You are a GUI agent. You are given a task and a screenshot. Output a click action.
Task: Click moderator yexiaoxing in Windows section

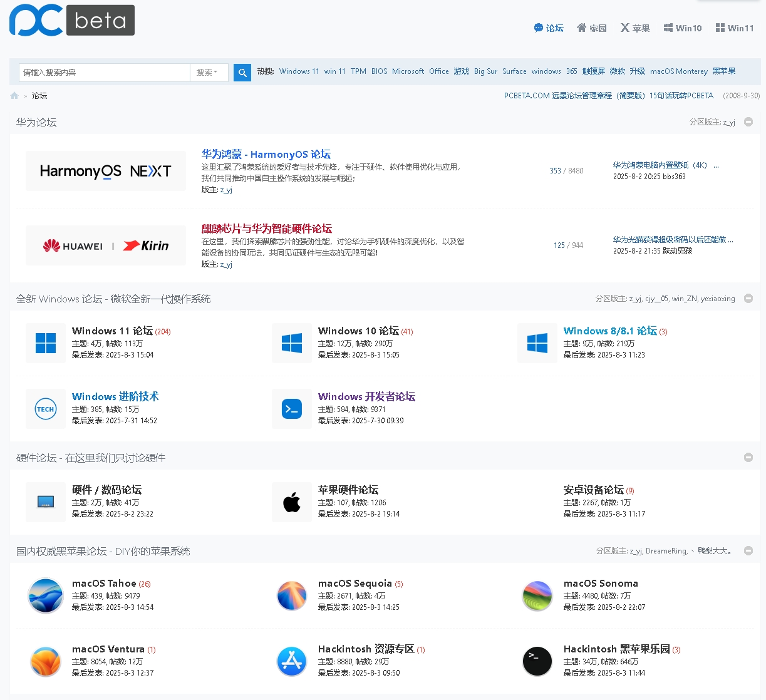718,299
